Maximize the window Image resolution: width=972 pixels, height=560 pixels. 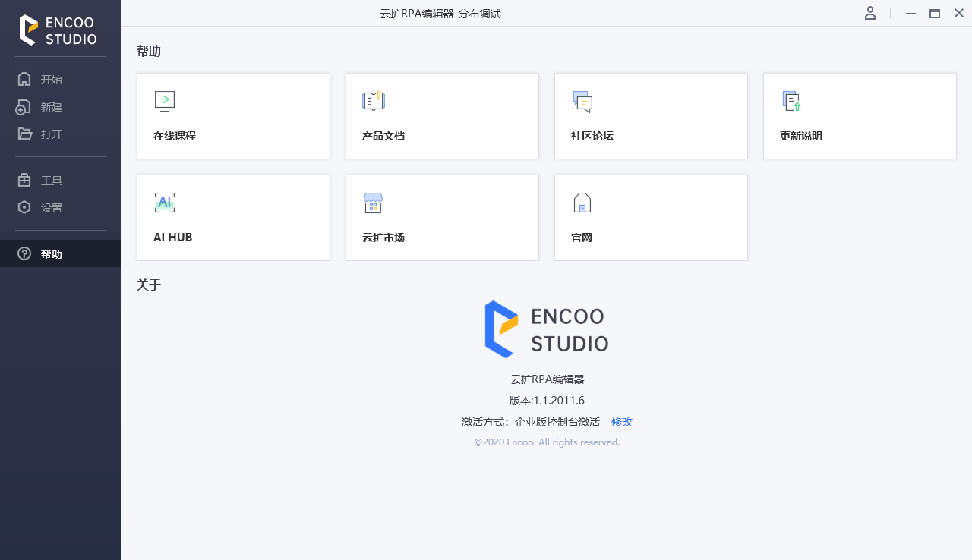coord(935,13)
